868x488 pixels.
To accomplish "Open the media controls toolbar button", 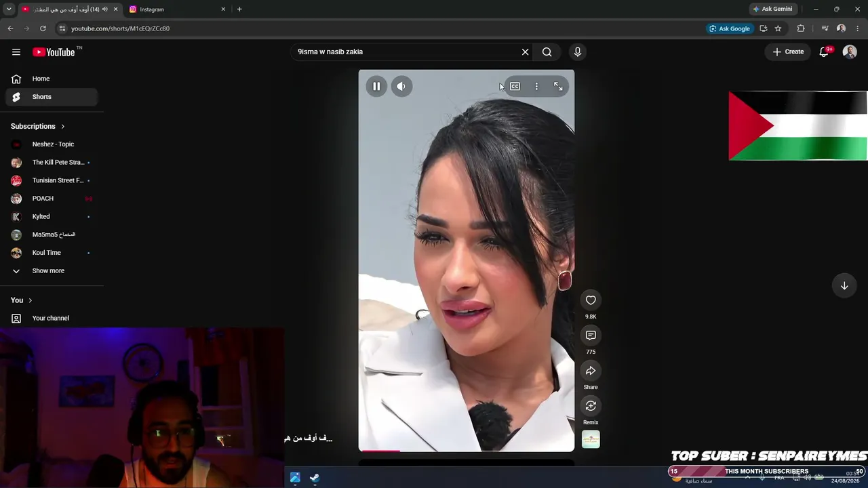I will click(x=825, y=28).
